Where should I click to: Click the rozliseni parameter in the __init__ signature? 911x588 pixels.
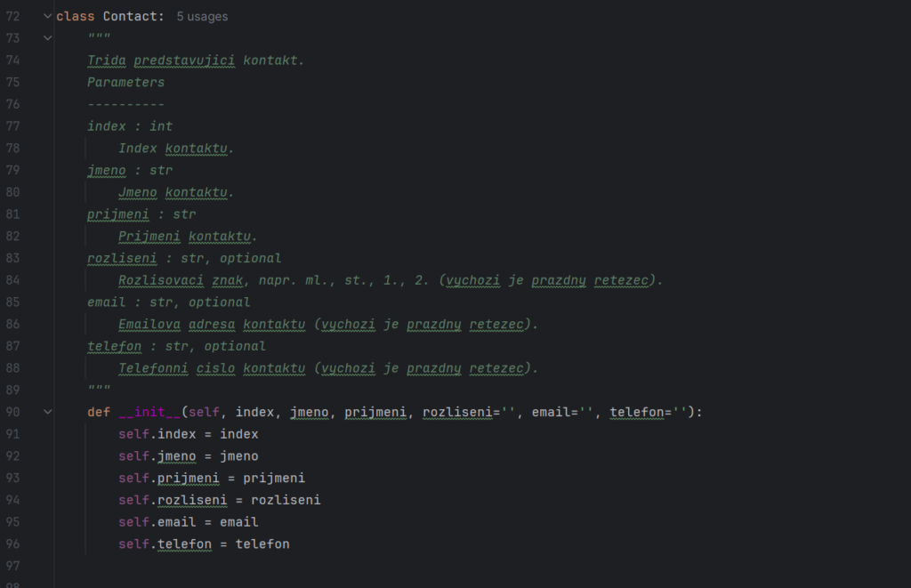click(x=457, y=412)
